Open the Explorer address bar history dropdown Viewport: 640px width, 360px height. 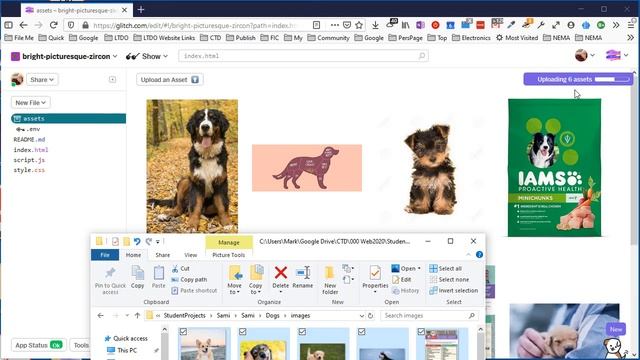click(362, 316)
